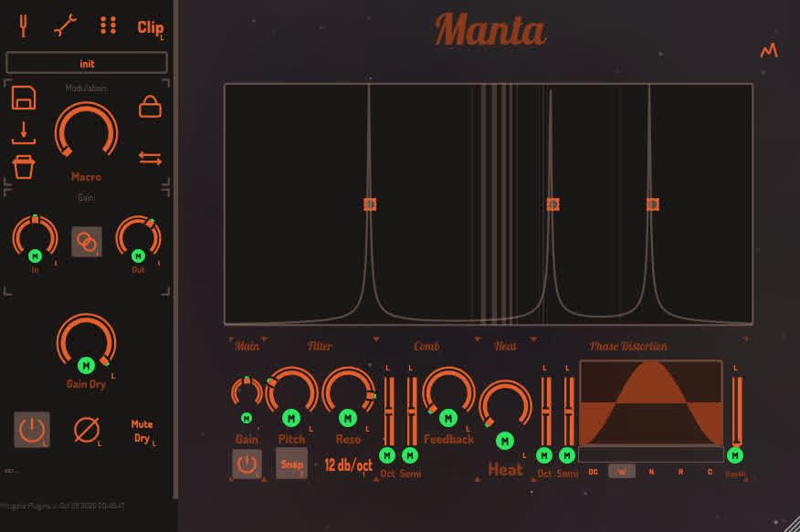800x532 pixels.
Task: Toggle the gain link circles button
Action: click(86, 242)
